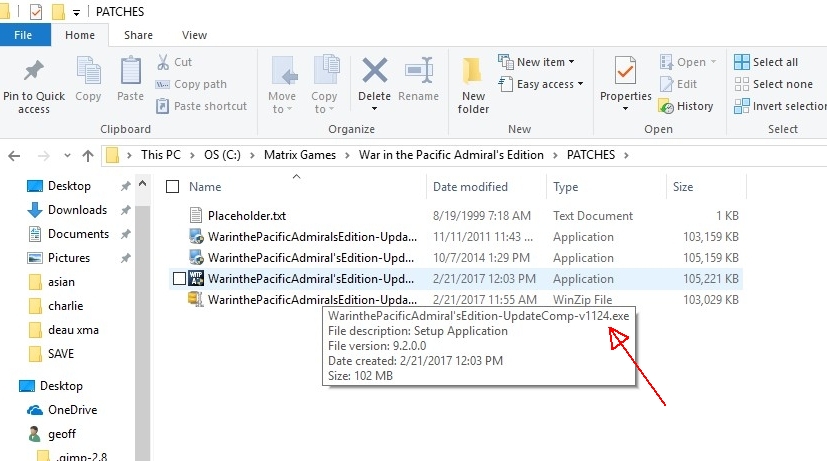Click the Paste clipboard icon

point(130,71)
